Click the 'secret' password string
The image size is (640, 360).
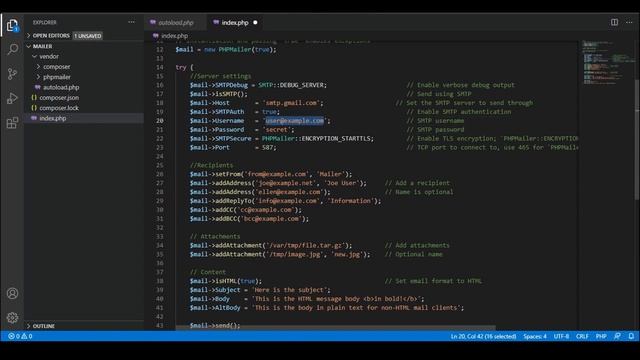click(x=276, y=129)
